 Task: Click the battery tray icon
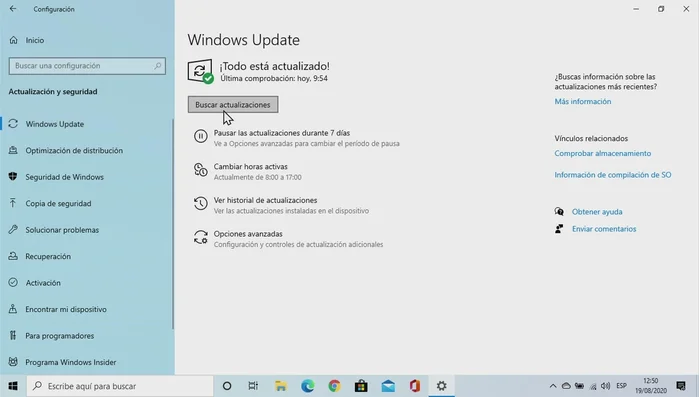580,386
